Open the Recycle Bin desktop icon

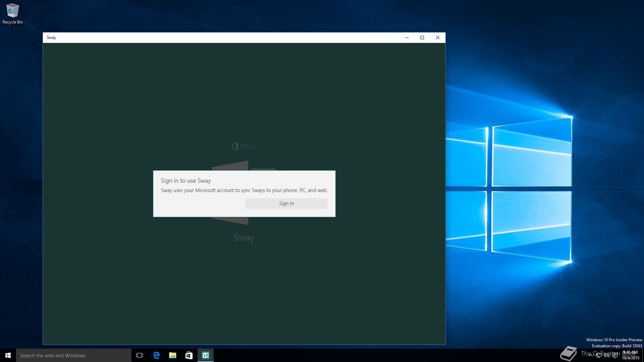click(13, 14)
